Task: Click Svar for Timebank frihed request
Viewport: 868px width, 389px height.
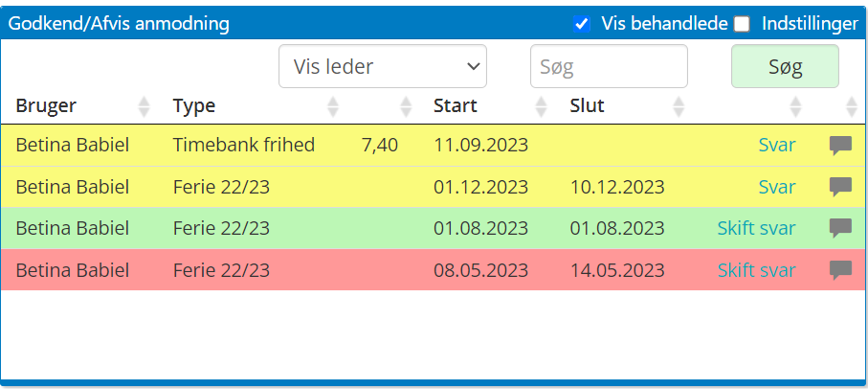Action: [x=776, y=146]
